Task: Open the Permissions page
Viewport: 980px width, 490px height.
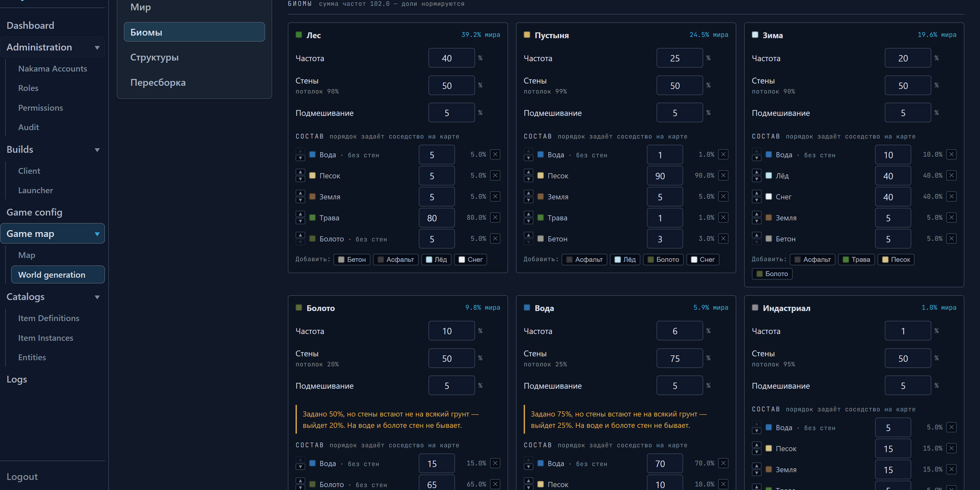Action: click(x=41, y=108)
